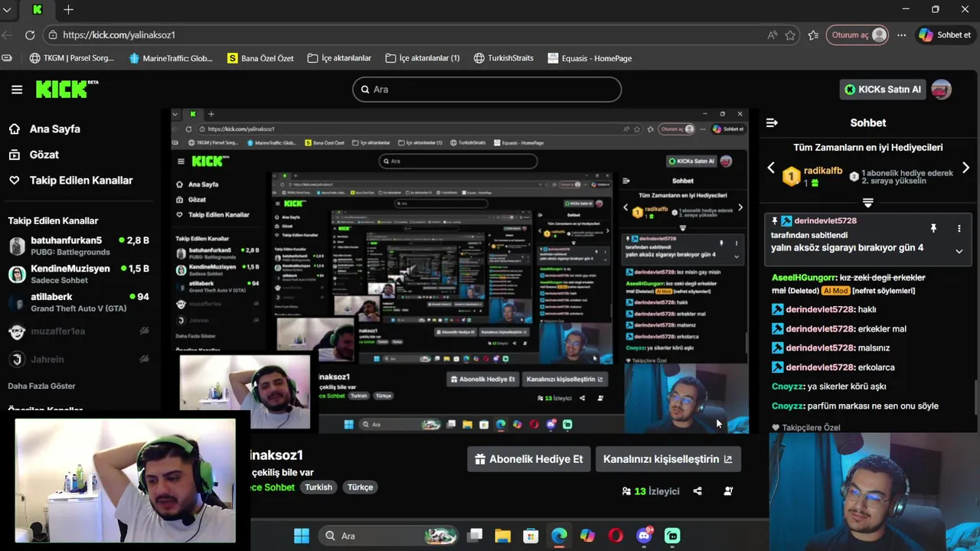
Task: Expand pinned message with chevron down
Action: [959, 251]
